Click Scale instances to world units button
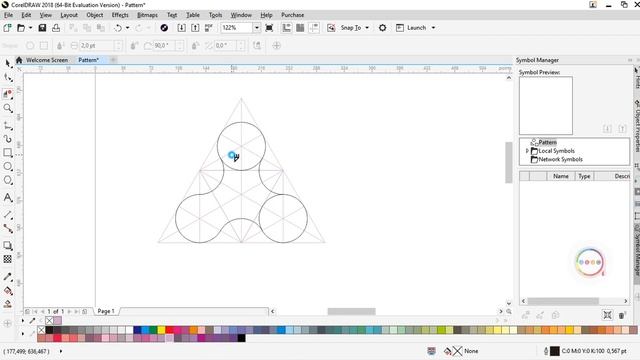 pyautogui.click(x=607, y=315)
